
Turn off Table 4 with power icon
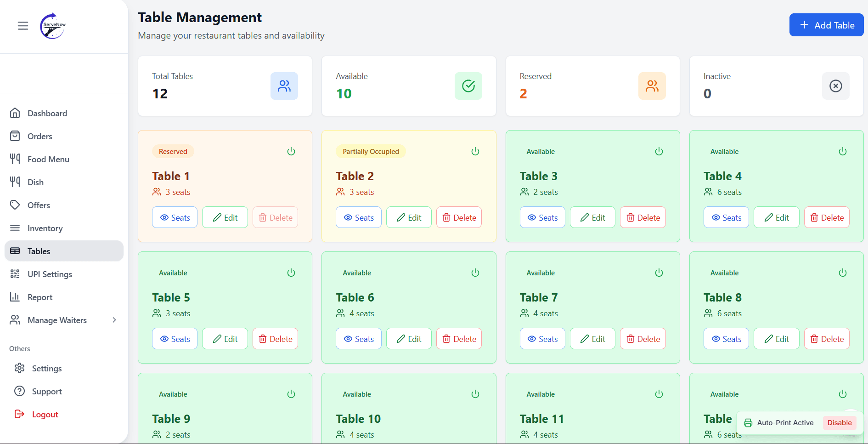pos(843,152)
